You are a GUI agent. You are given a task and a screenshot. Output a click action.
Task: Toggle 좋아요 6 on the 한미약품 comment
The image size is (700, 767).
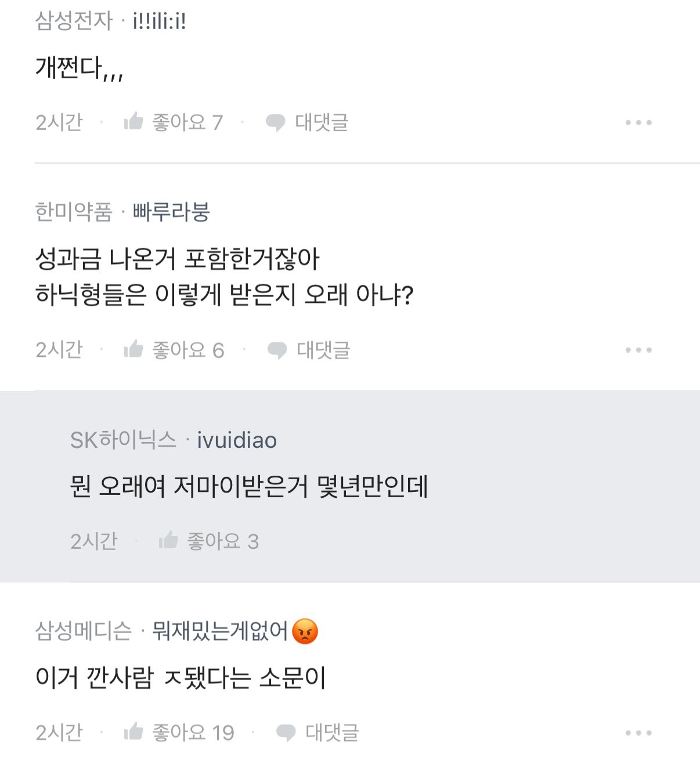pyautogui.click(x=188, y=350)
